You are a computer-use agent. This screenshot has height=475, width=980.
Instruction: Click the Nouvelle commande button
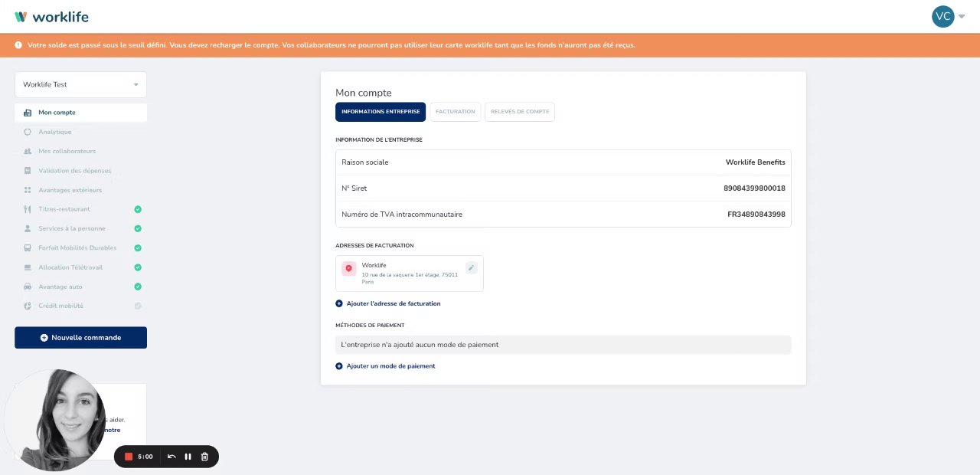pyautogui.click(x=80, y=338)
